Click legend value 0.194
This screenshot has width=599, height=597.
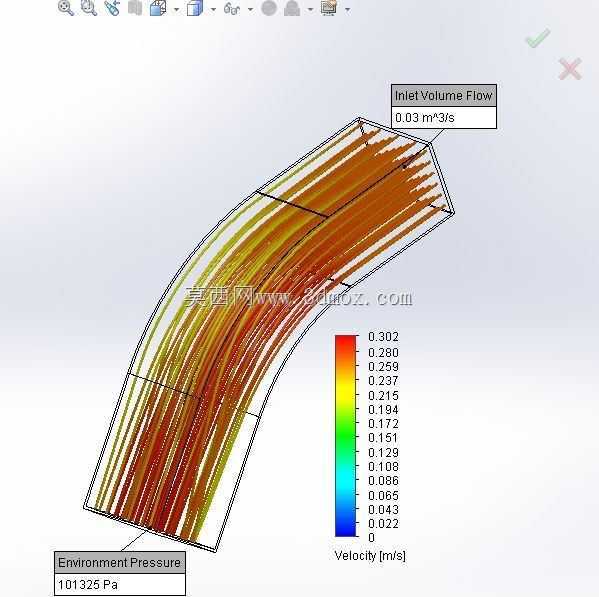383,409
